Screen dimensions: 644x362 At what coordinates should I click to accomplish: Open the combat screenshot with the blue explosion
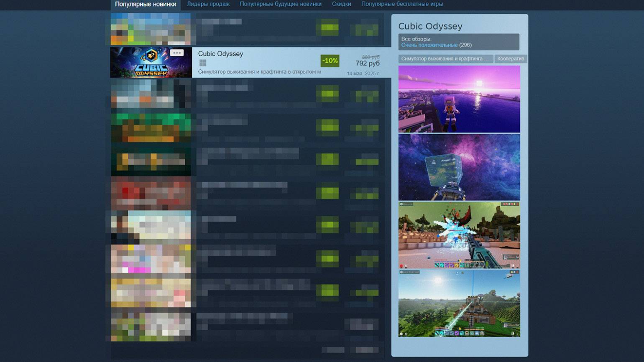coord(459,235)
